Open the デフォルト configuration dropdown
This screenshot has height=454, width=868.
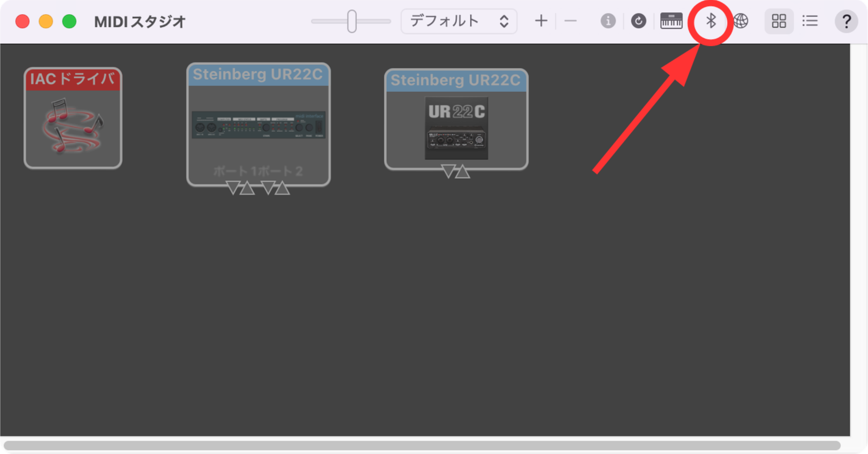pyautogui.click(x=459, y=21)
